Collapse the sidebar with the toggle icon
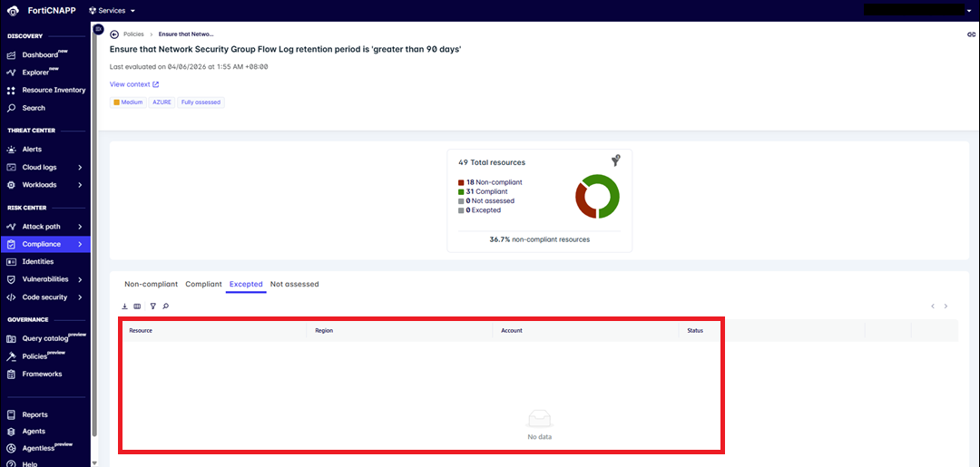The width and height of the screenshot is (980, 467). click(98, 29)
